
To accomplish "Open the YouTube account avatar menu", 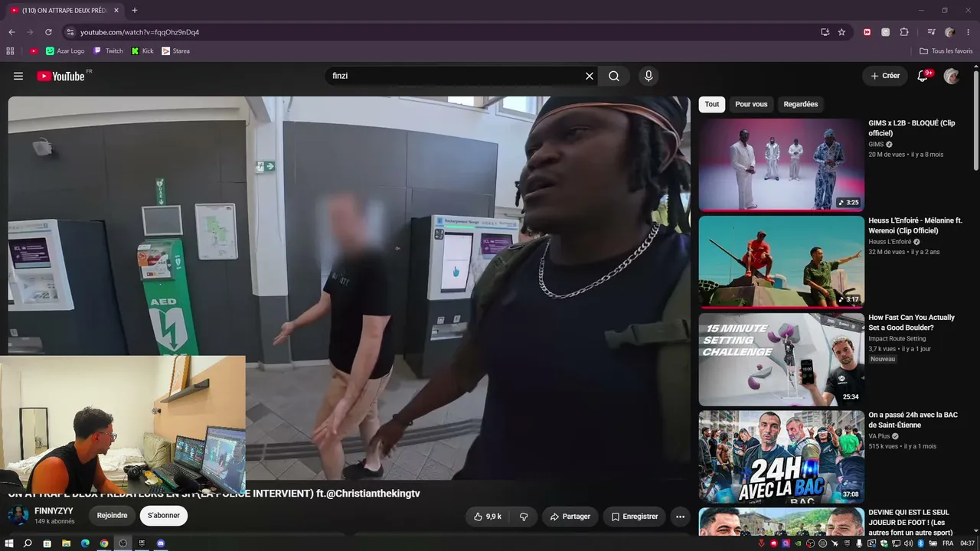I will pos(952,76).
